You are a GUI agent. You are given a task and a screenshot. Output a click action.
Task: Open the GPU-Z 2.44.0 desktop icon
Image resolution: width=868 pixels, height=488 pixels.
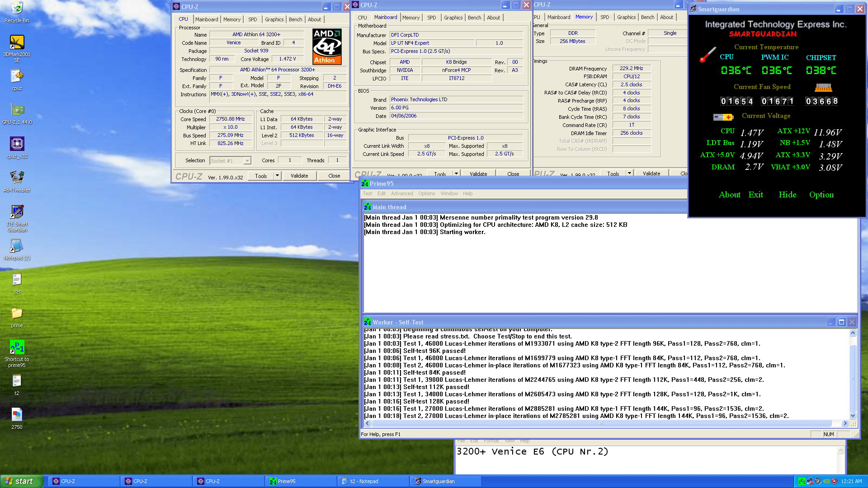(17, 111)
